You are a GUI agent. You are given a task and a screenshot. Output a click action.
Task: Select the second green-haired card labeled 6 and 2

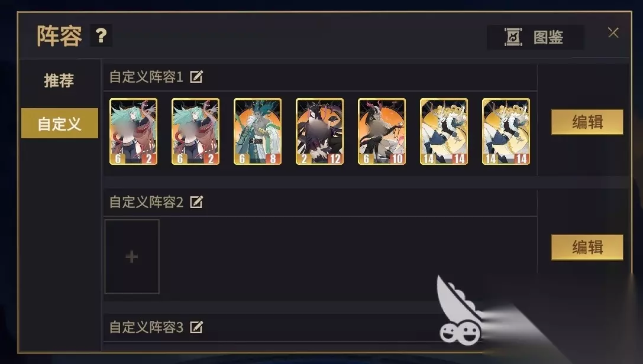pos(195,131)
